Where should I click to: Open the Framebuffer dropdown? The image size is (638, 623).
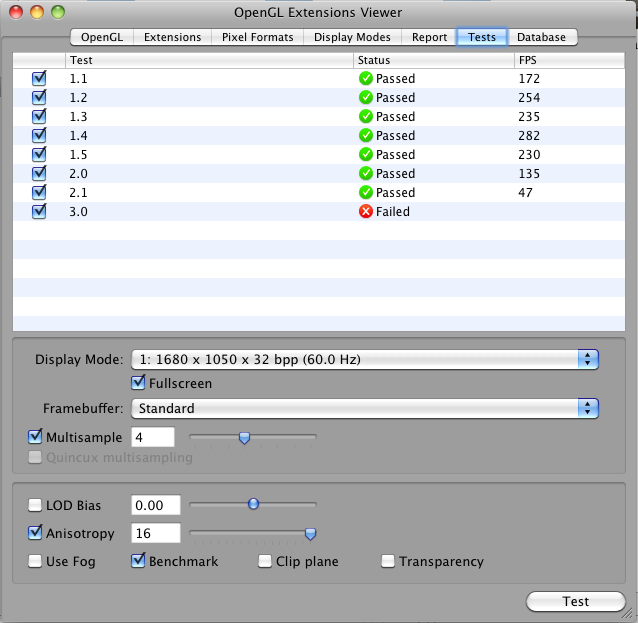point(365,408)
